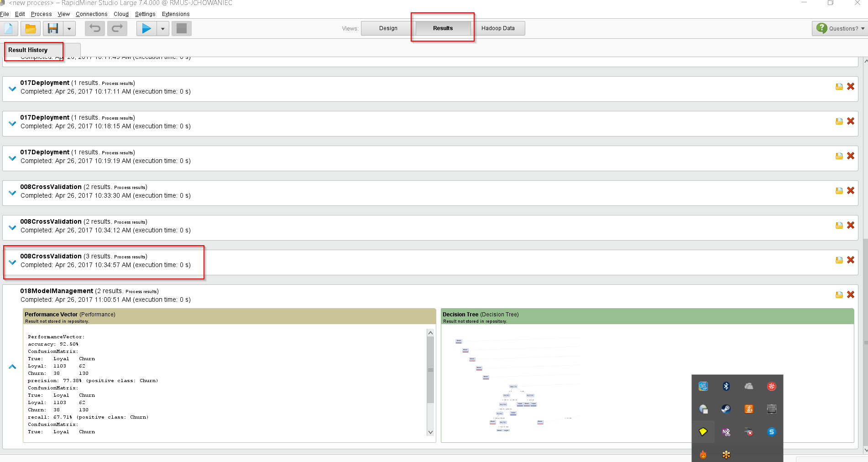Open the OneNote clipper tray icon

tap(726, 432)
